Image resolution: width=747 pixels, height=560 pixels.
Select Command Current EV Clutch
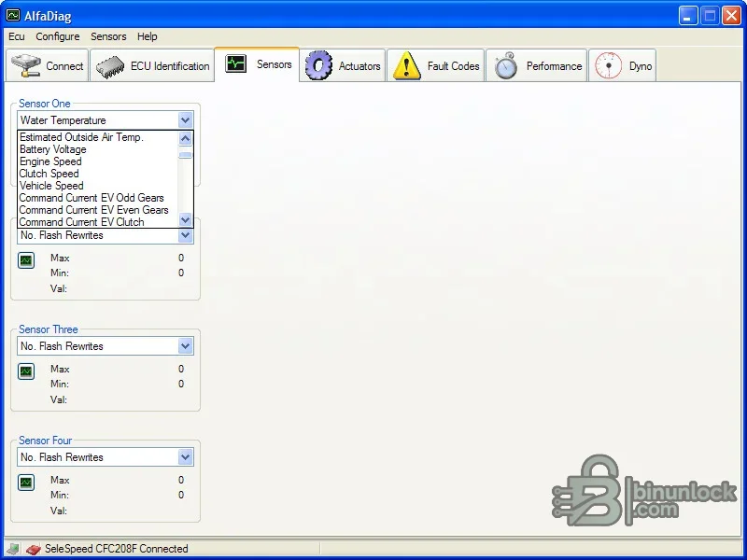coord(98,222)
